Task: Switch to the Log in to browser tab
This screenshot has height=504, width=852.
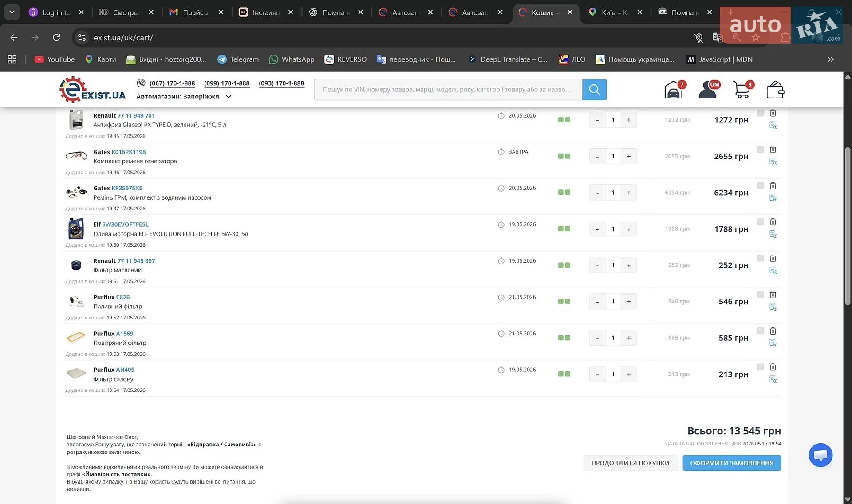Action: (56, 12)
